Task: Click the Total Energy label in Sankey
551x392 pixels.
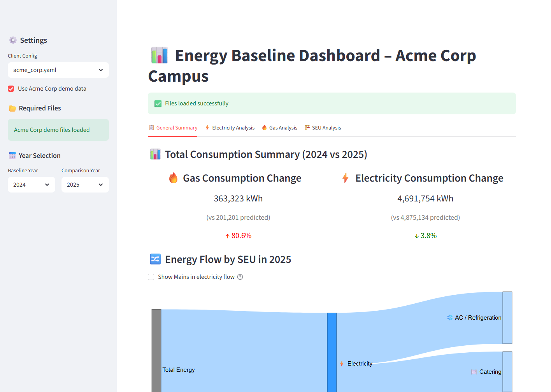Action: point(179,370)
